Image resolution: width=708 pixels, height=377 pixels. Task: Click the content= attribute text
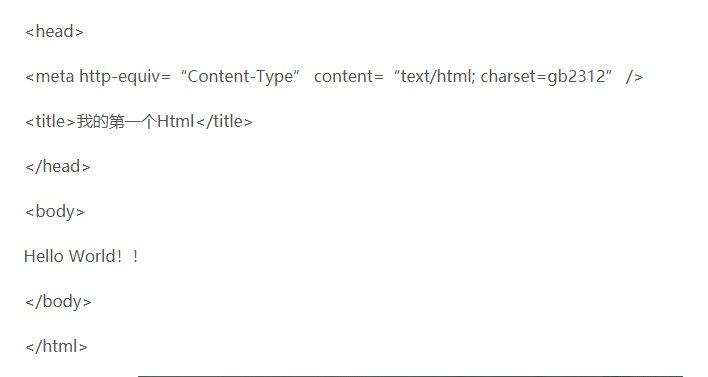coord(349,76)
